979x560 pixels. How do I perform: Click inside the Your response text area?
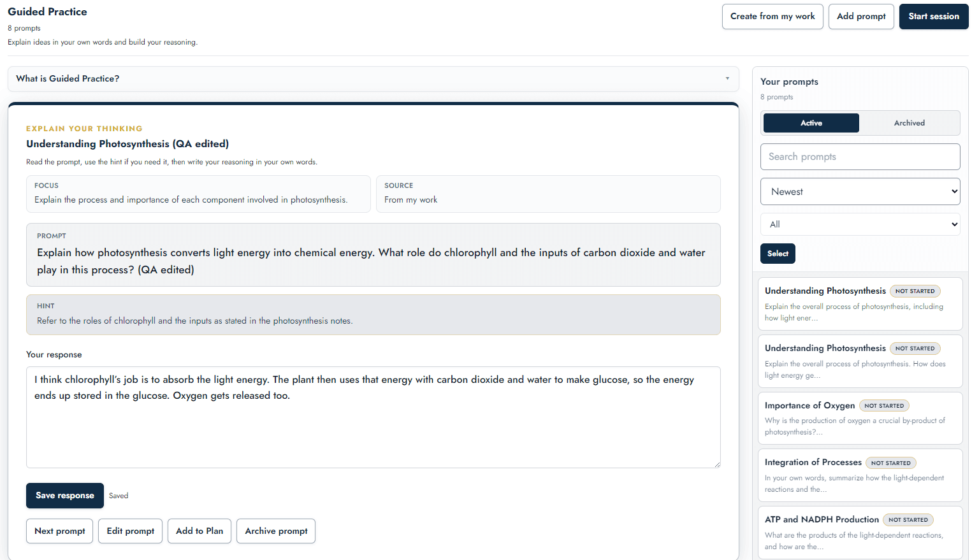pos(373,417)
